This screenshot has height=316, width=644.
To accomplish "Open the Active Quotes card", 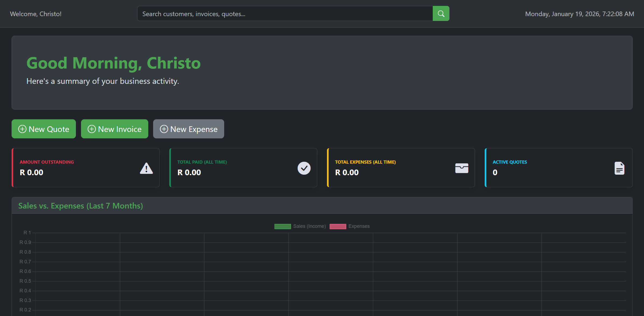I will [x=558, y=168].
